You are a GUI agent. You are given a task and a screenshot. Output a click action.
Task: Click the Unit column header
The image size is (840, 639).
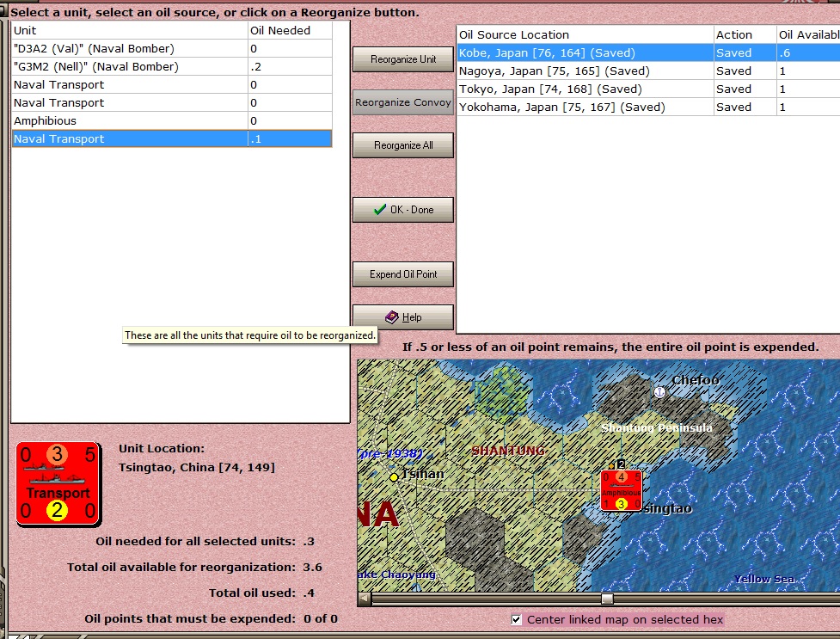(x=130, y=31)
